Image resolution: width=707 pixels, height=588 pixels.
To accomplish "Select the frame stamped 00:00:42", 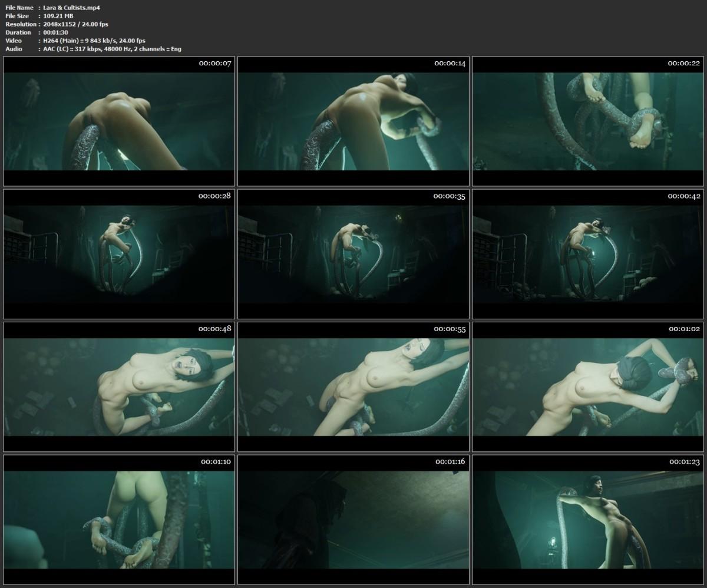I will [x=588, y=254].
